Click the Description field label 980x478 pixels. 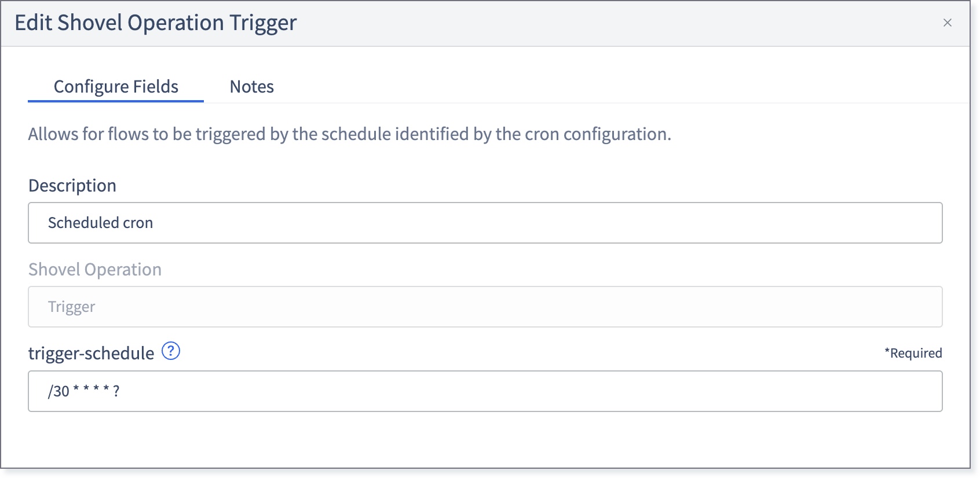click(72, 186)
